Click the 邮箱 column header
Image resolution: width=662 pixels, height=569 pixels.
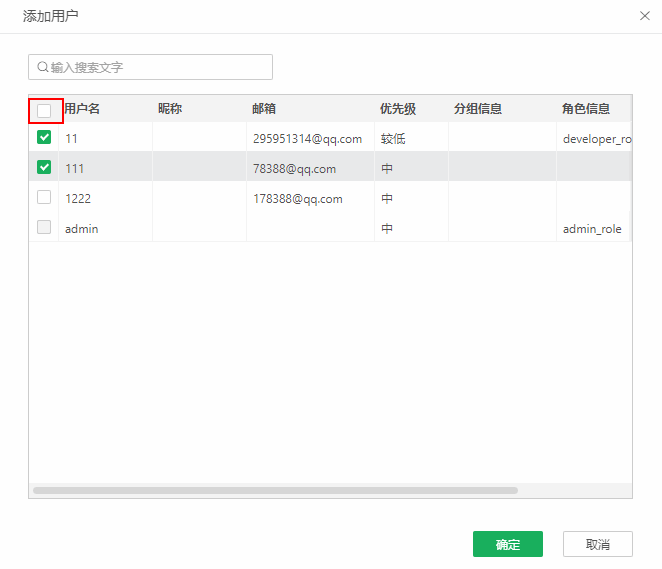pos(264,109)
